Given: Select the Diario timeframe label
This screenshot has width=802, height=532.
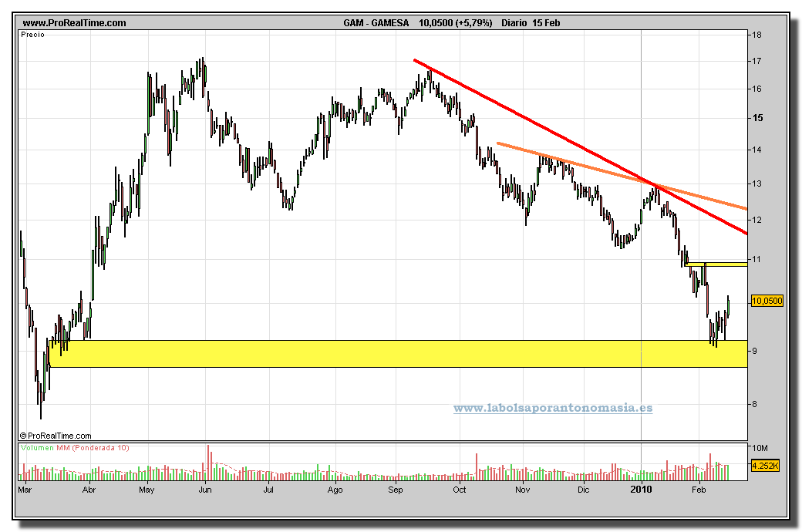Looking at the screenshot, I should (514, 23).
